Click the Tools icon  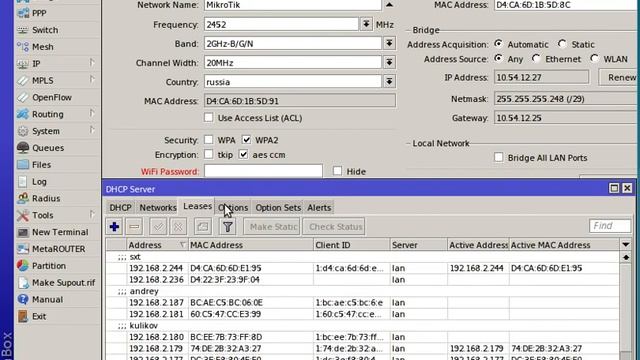(x=23, y=215)
